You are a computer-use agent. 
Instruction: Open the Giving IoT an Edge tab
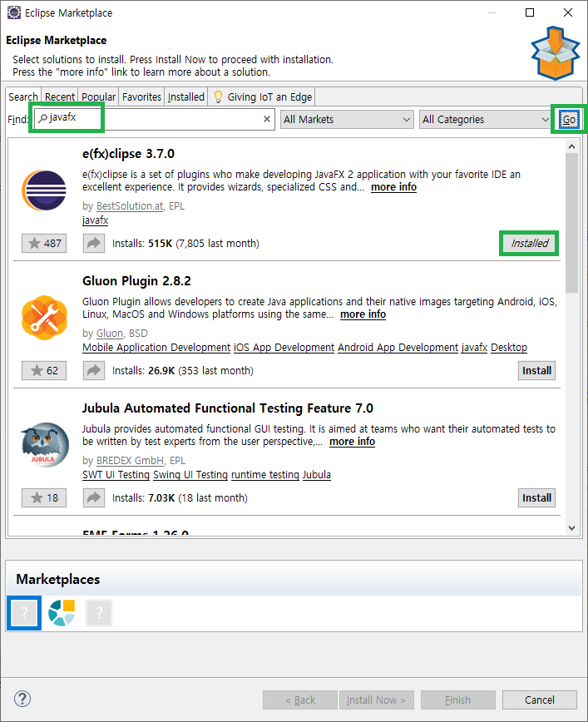(262, 96)
